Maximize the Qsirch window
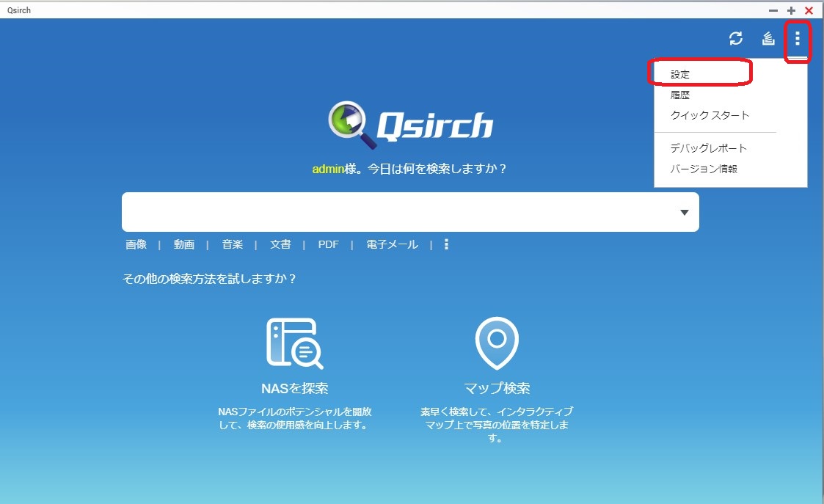 791,10
